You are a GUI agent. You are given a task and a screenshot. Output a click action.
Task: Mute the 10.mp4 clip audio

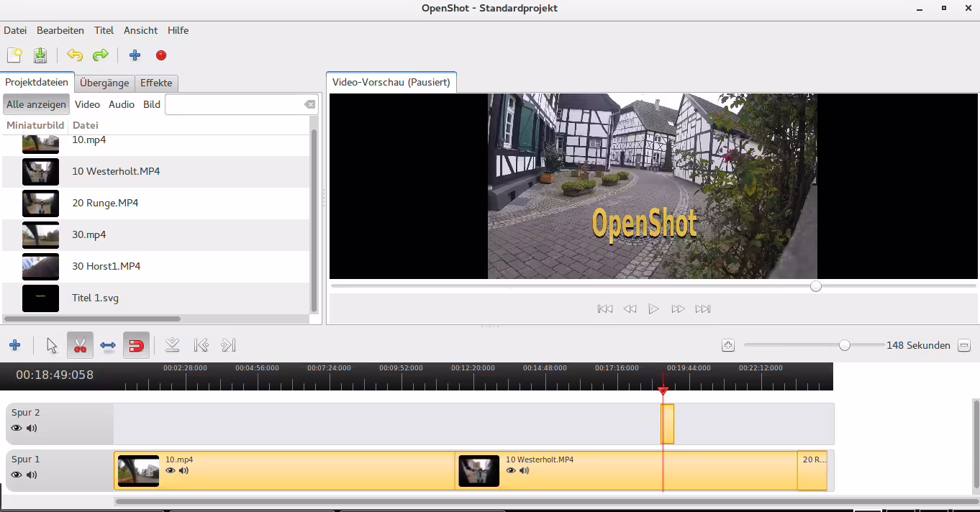tap(183, 471)
